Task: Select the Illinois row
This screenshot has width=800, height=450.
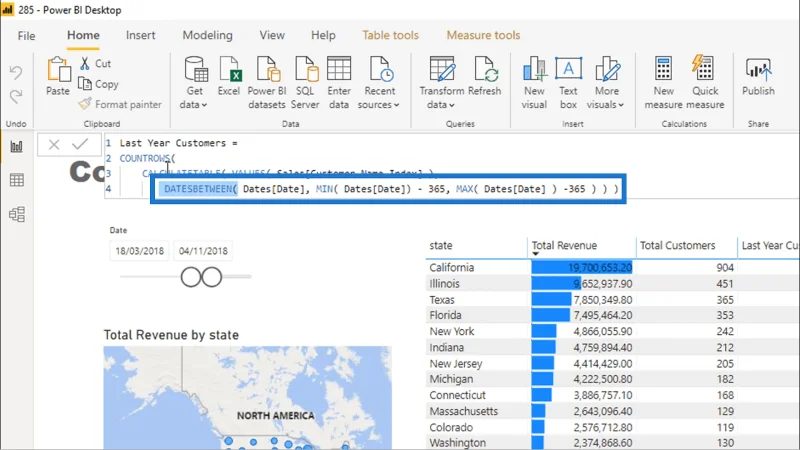Action: point(612,284)
